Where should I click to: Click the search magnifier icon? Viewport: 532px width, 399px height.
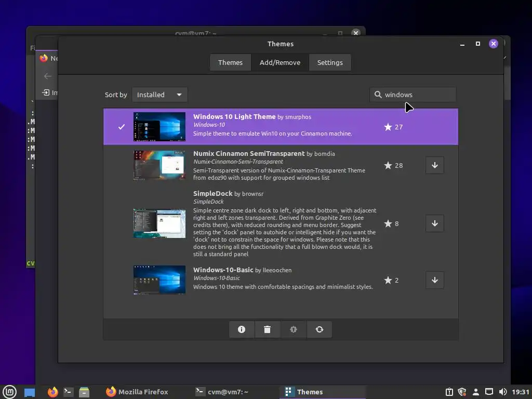(x=378, y=95)
